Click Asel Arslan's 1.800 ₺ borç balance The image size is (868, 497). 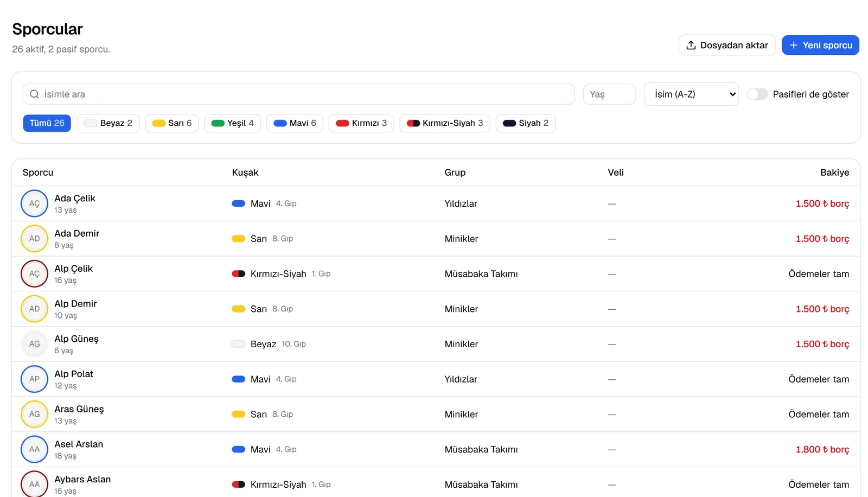point(822,449)
